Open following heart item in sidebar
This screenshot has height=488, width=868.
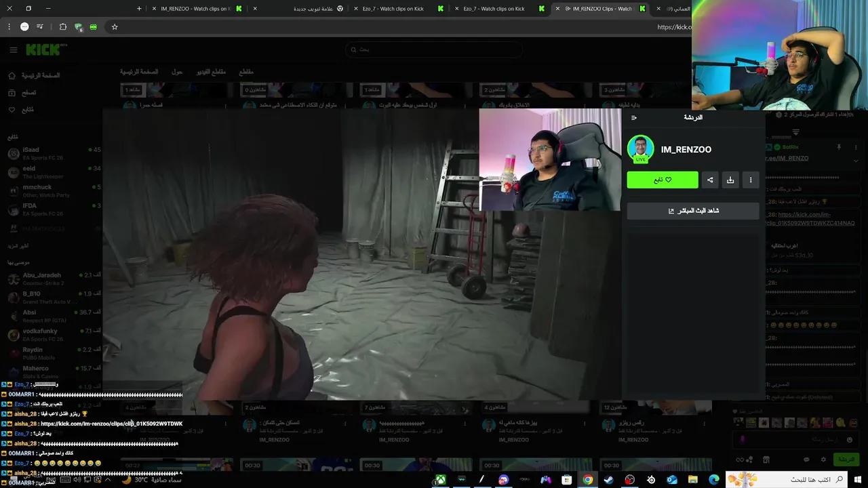click(x=20, y=110)
